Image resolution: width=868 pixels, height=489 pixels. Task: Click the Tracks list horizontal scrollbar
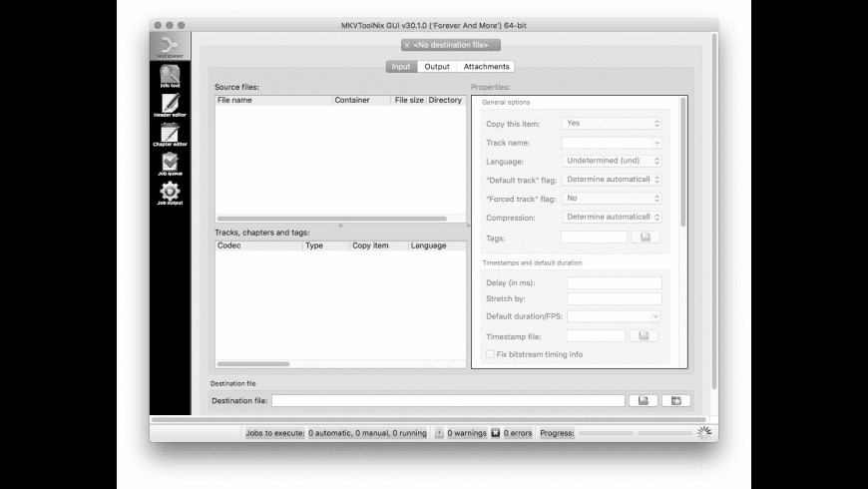pyautogui.click(x=253, y=364)
